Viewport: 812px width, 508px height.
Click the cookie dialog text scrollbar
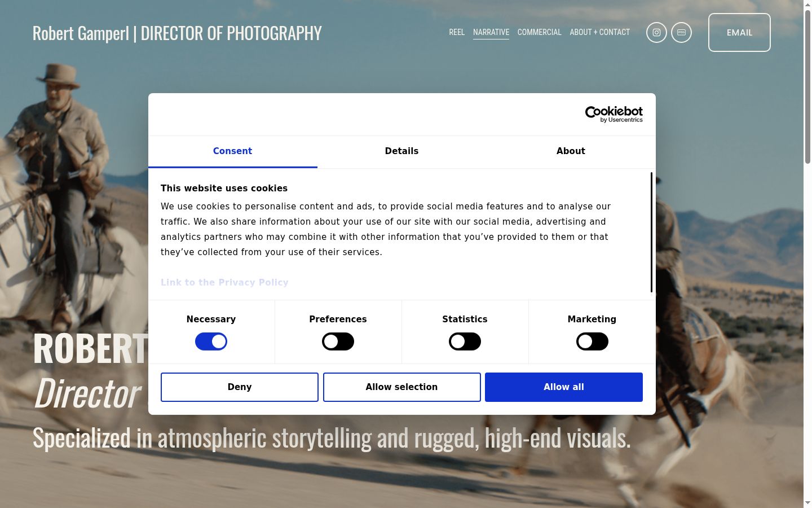[651, 233]
